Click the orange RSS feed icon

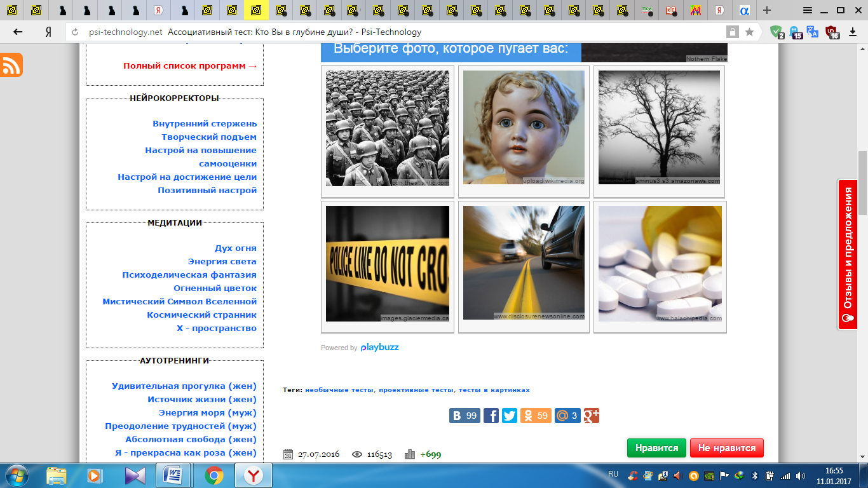[x=11, y=65]
